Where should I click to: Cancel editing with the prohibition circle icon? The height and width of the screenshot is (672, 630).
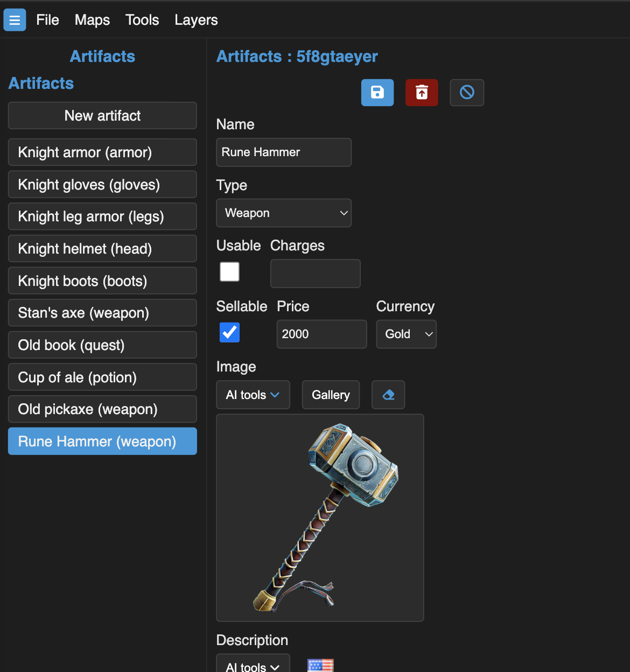(467, 93)
